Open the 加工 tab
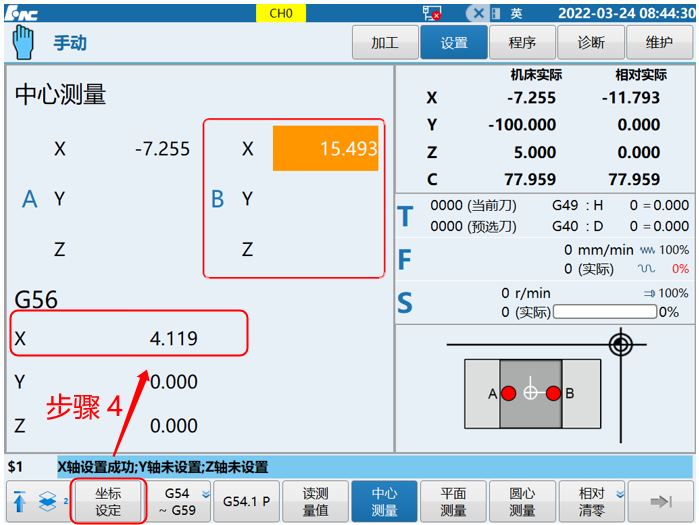This screenshot has width=699, height=525. click(385, 43)
